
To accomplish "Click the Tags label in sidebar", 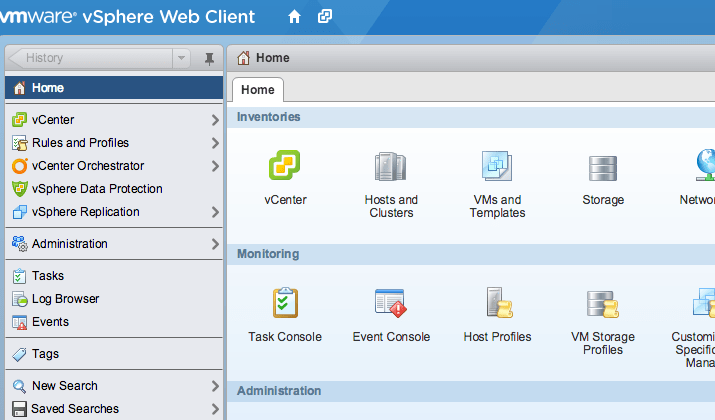I will (x=45, y=354).
